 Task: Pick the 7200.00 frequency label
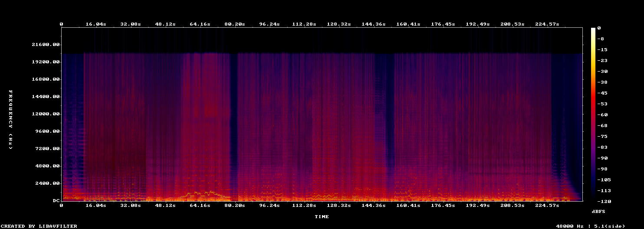48,149
